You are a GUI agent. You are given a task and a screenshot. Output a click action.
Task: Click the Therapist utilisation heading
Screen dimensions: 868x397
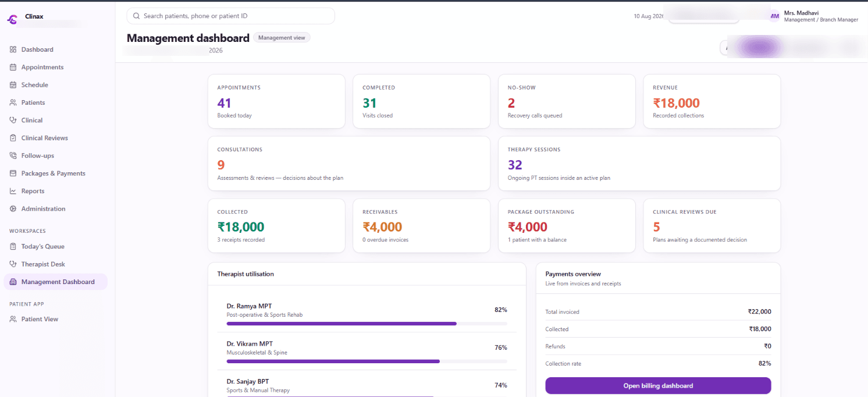pyautogui.click(x=246, y=274)
